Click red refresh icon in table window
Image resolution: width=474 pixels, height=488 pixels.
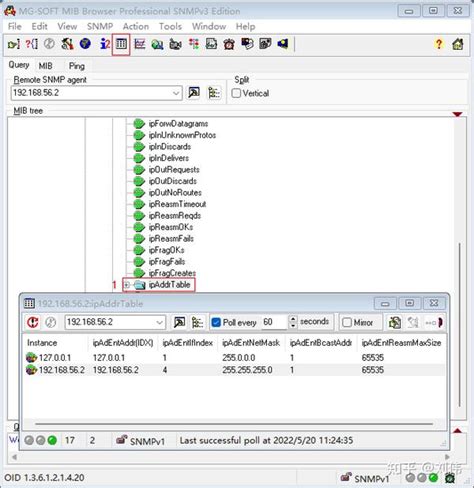(33, 322)
